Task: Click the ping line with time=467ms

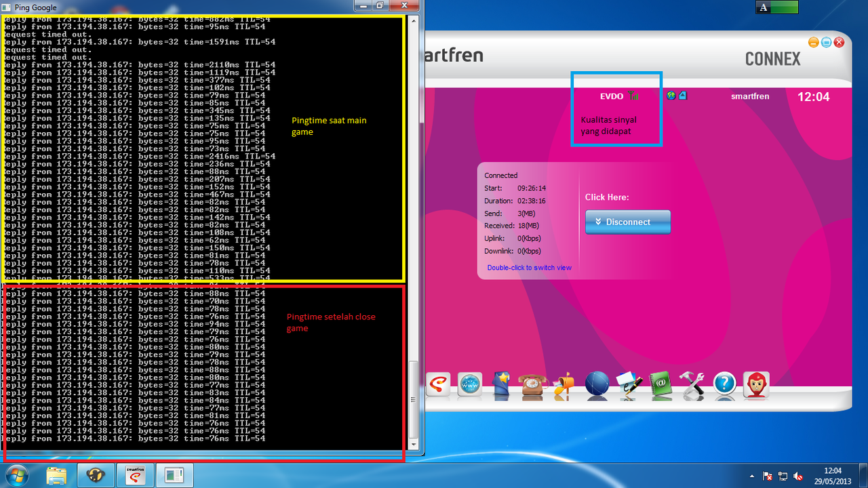Action: point(136,195)
